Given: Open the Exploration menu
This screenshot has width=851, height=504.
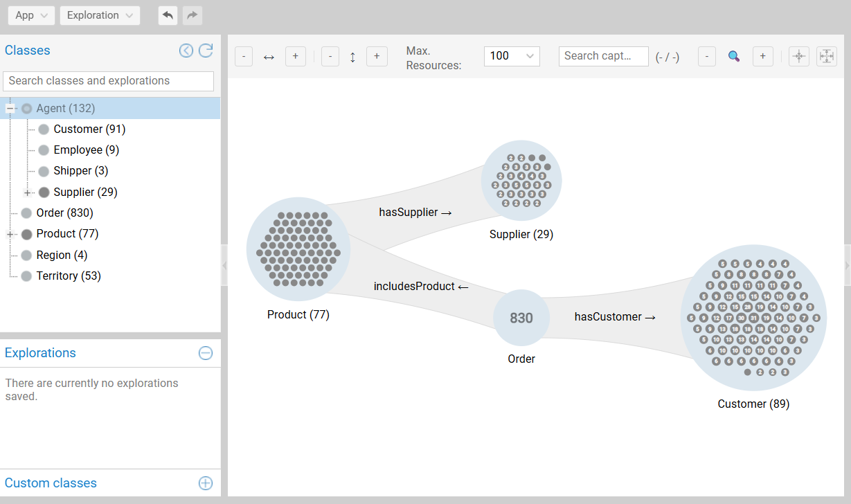Looking at the screenshot, I should pyautogui.click(x=100, y=15).
